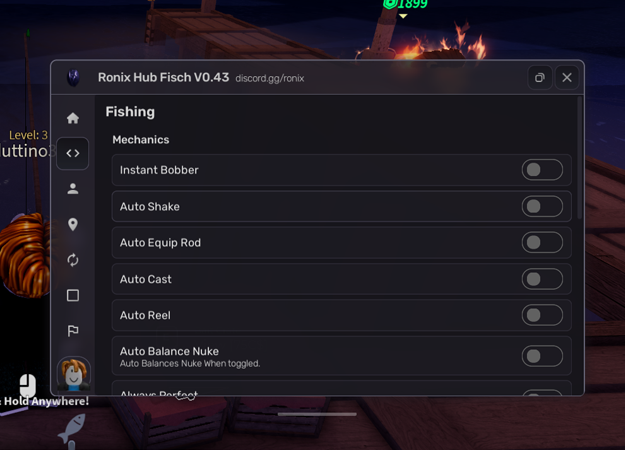This screenshot has width=625, height=450.
Task: Select the code brackets sidebar icon
Action: coord(73,153)
